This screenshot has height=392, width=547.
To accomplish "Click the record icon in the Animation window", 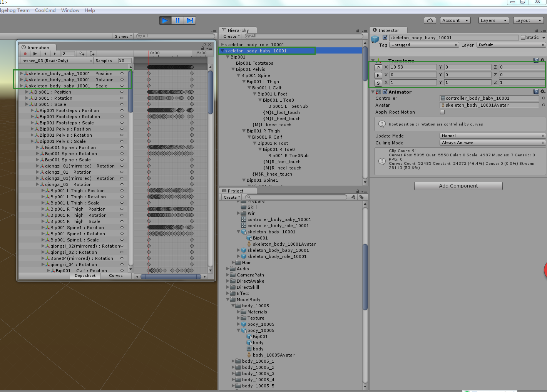I will coord(26,54).
